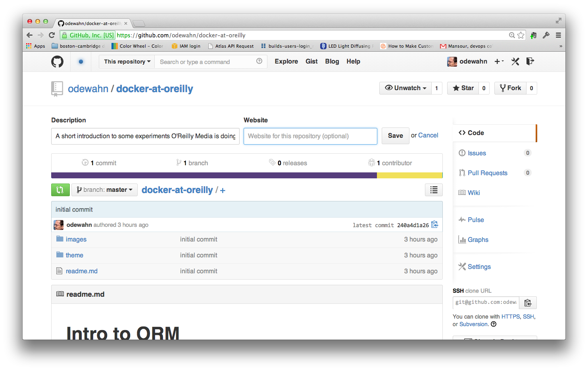Click the search help question mark icon

(x=259, y=61)
